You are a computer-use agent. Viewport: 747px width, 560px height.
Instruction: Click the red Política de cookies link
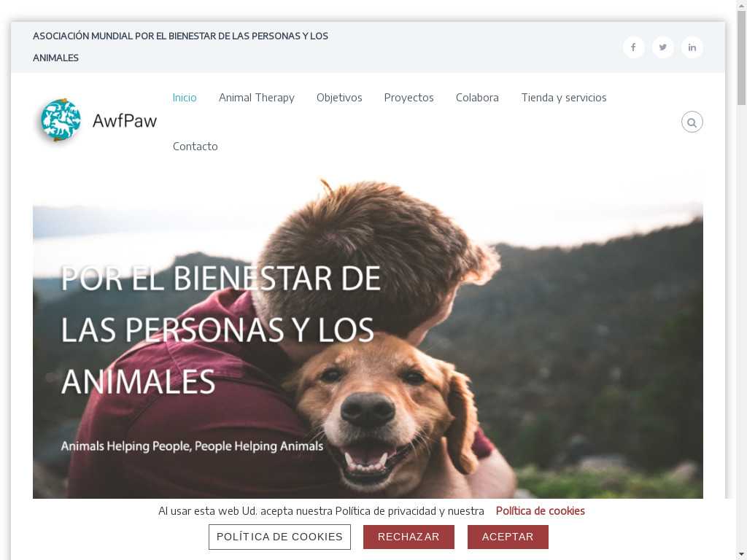(541, 511)
